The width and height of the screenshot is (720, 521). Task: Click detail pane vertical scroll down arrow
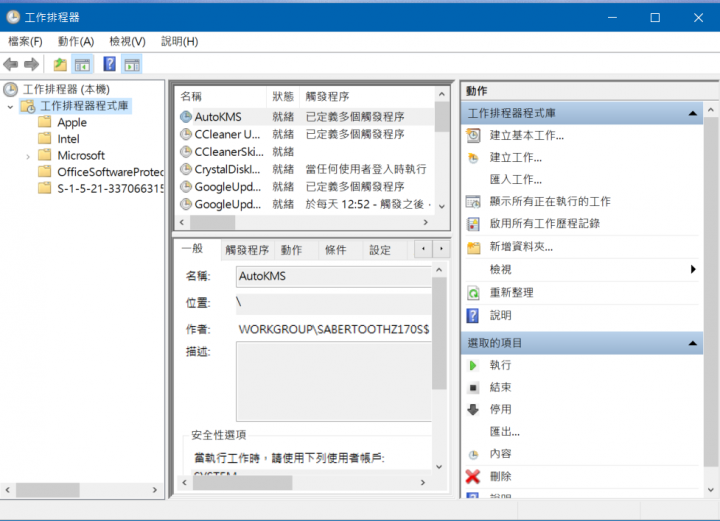439,467
